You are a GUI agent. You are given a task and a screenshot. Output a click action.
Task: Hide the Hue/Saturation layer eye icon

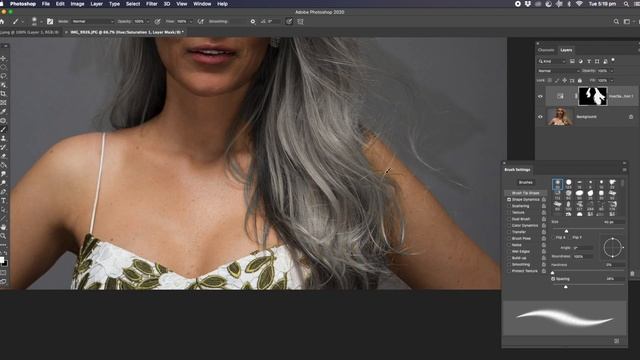[x=540, y=96]
